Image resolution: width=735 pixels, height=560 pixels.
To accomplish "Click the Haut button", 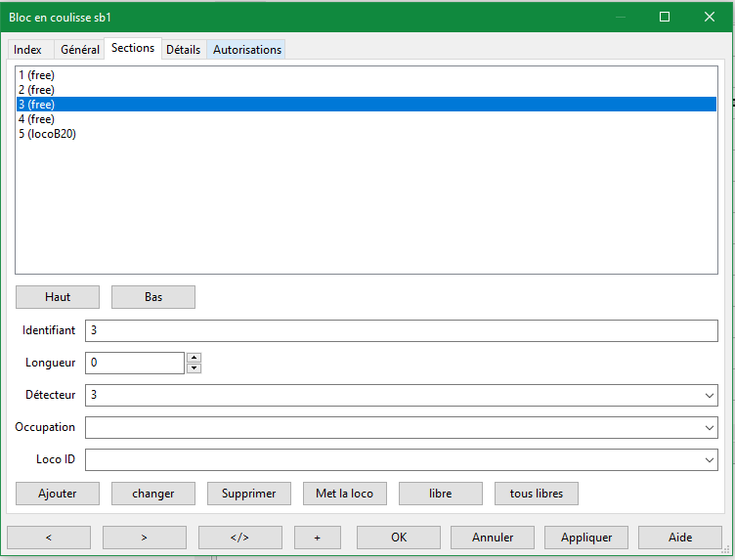I will pyautogui.click(x=58, y=297).
